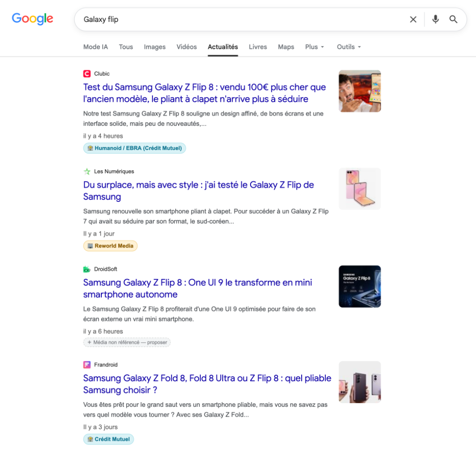
Task: Open the Clubic Galaxy Z Flip 8 test article
Action: (205, 93)
